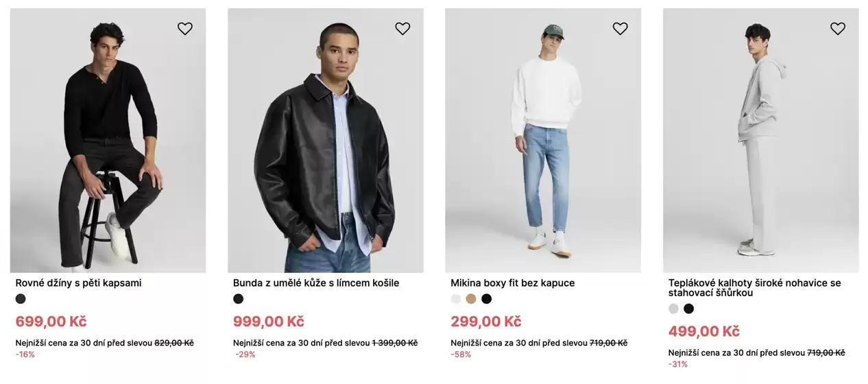Click the 999,00 Kč jacket price
The image size is (868, 384).
[269, 322]
